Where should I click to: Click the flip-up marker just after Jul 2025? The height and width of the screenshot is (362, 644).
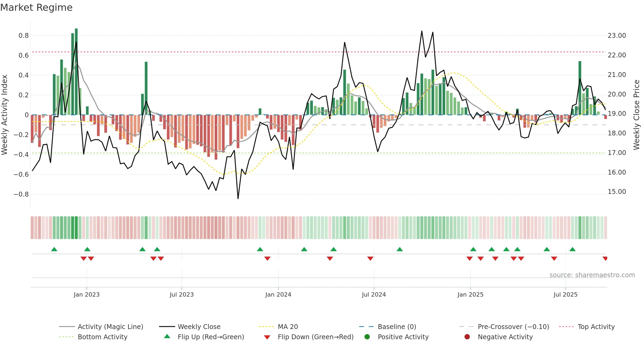(x=572, y=249)
